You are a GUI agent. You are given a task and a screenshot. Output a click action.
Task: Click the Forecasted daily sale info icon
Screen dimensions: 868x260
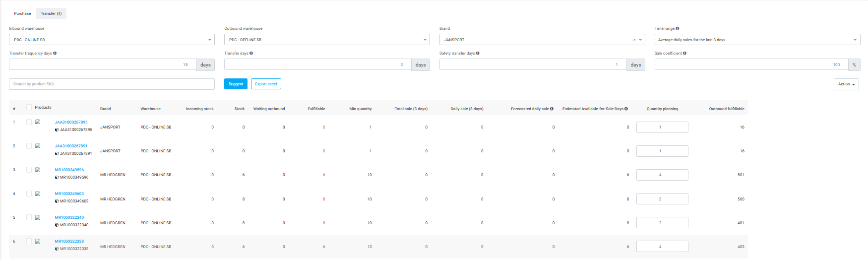click(x=552, y=109)
